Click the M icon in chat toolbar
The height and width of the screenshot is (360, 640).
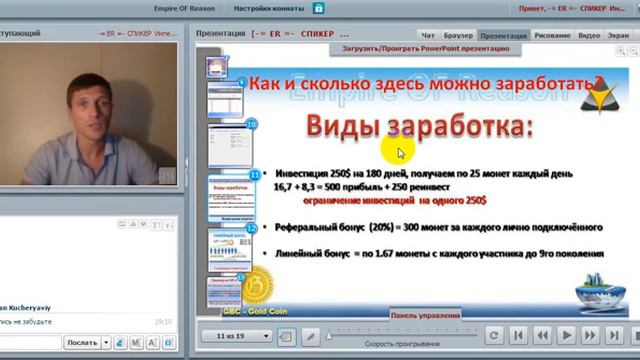pos(136,342)
